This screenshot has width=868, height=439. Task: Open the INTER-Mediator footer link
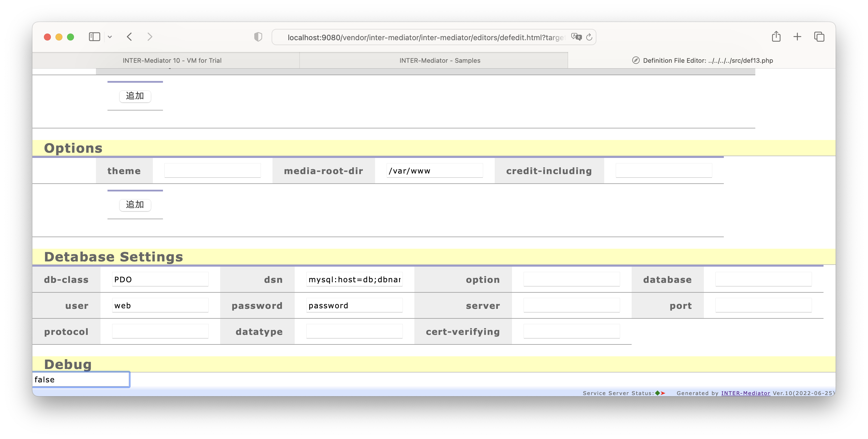click(x=745, y=393)
